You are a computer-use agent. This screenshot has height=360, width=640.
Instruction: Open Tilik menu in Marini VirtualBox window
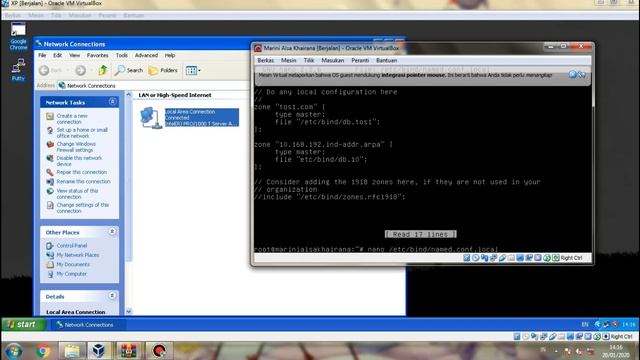pos(309,60)
